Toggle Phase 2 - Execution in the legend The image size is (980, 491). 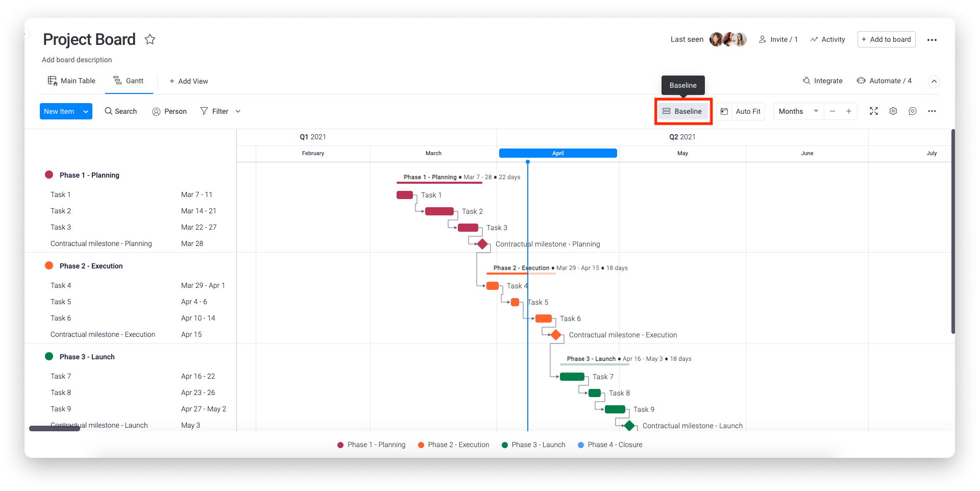pos(454,445)
